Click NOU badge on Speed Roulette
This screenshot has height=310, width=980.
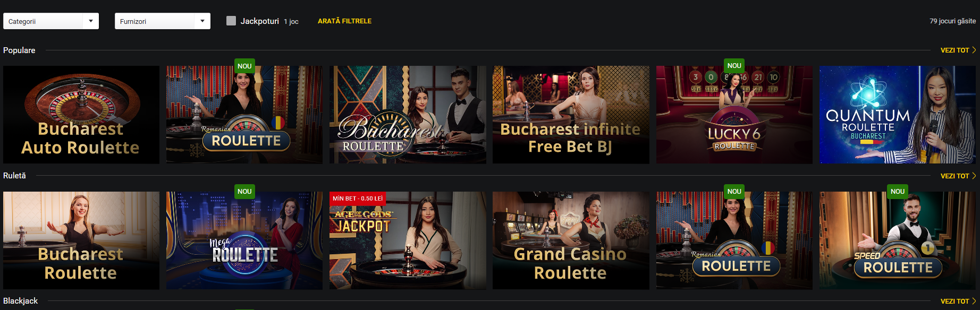tap(898, 192)
